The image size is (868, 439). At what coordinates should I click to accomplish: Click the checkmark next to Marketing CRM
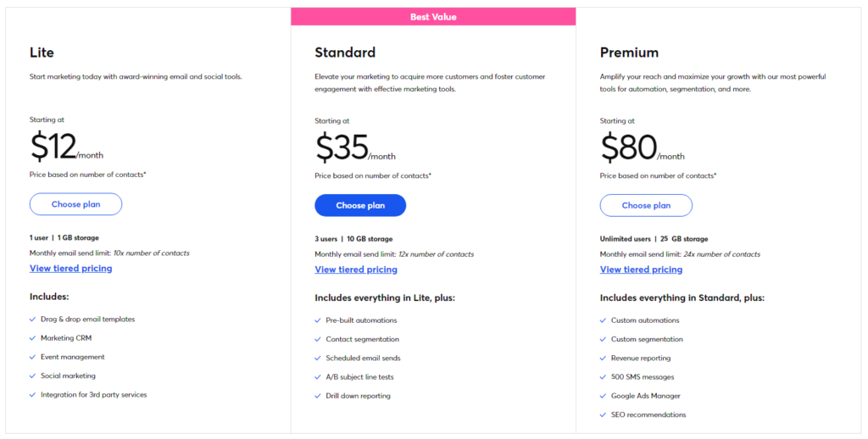(32, 338)
